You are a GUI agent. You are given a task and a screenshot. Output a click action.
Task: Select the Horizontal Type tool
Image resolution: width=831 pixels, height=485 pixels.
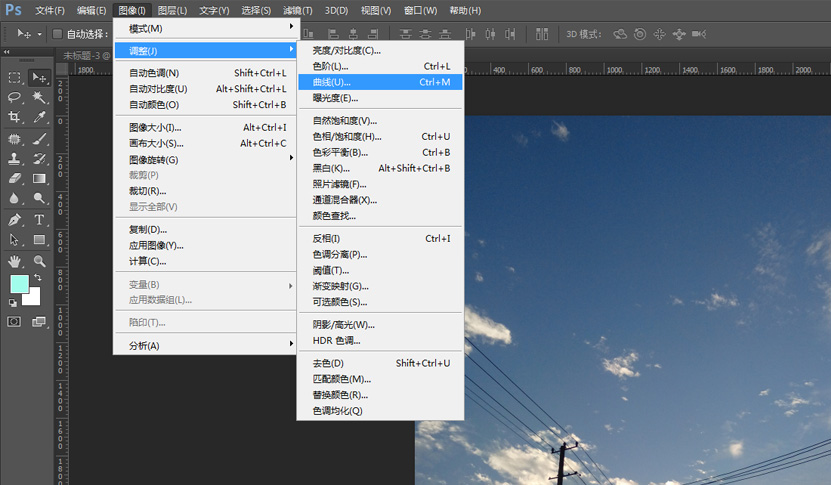point(40,219)
